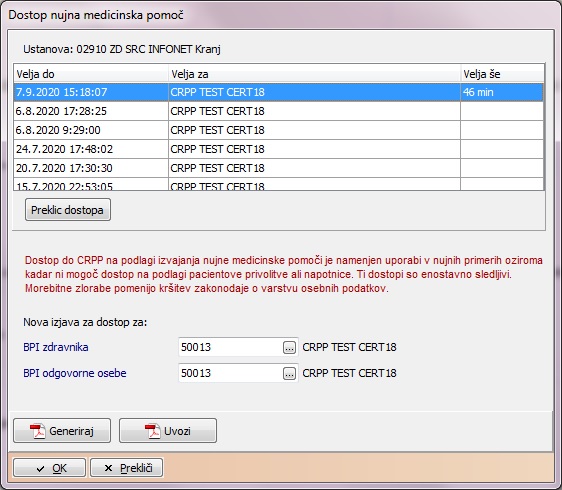Confirm the dialog with OK

tap(49, 468)
